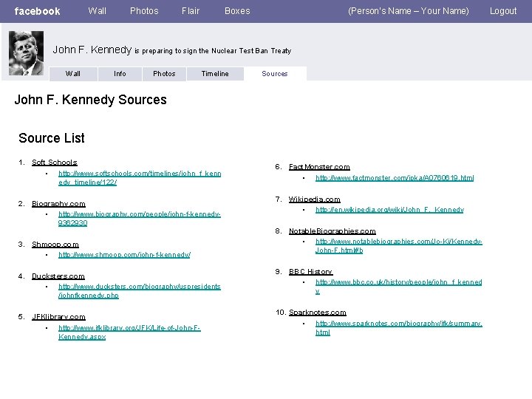
Task: Click the John F. Kennedy profile name
Action: [92, 50]
